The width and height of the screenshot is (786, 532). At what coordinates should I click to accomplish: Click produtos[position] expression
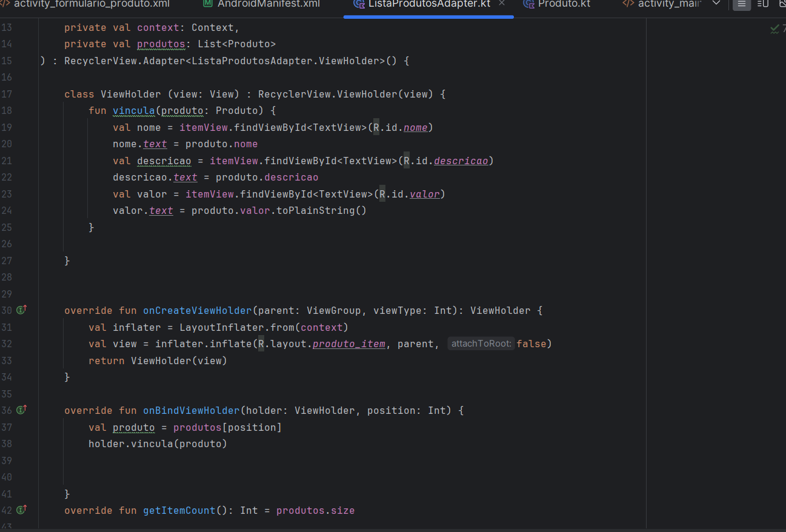click(x=227, y=427)
